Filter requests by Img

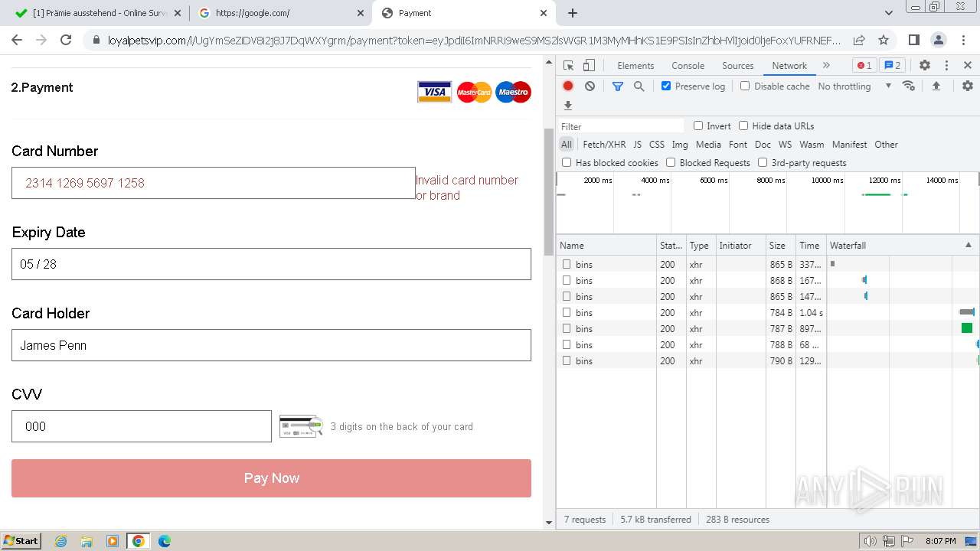click(x=680, y=144)
